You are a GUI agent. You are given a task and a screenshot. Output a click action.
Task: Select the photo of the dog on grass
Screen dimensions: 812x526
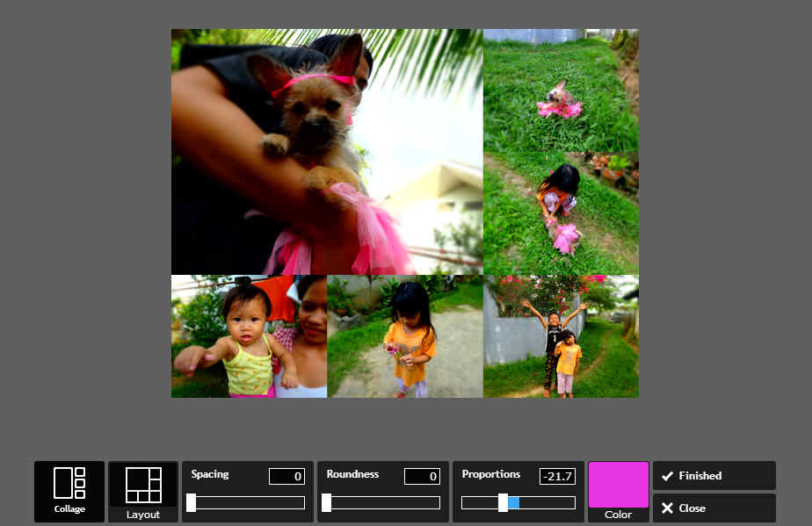tap(561, 88)
